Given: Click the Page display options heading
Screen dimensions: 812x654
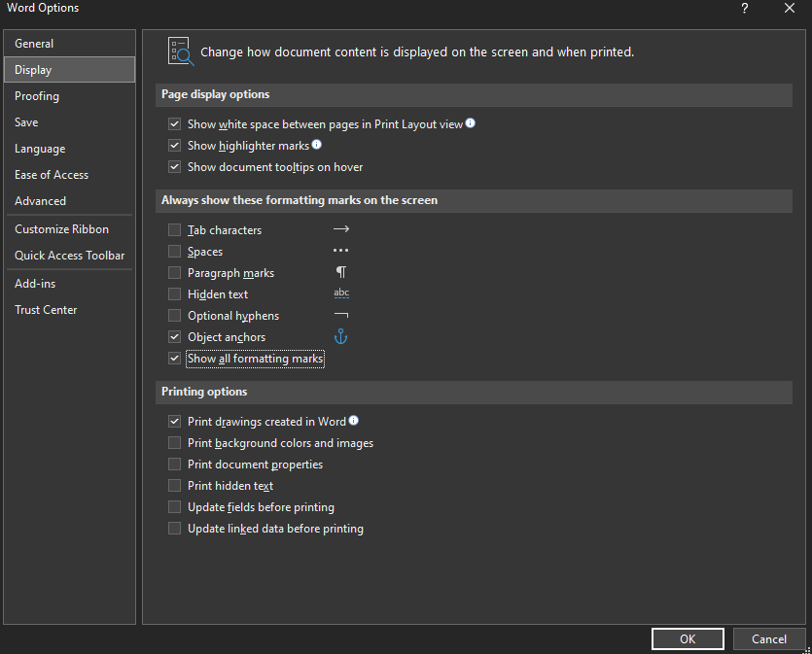Looking at the screenshot, I should (x=216, y=94).
